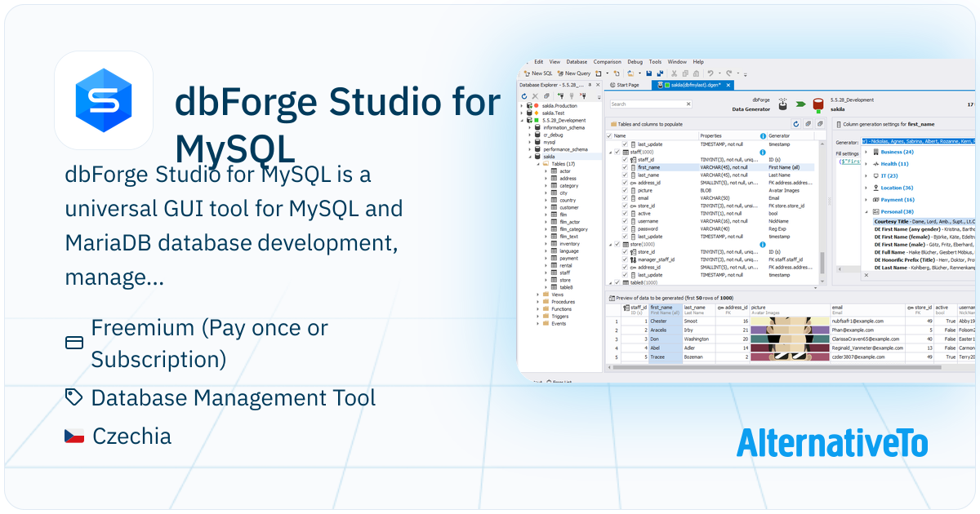The image size is (980, 514).
Task: Open the Edit menu
Action: click(x=539, y=62)
